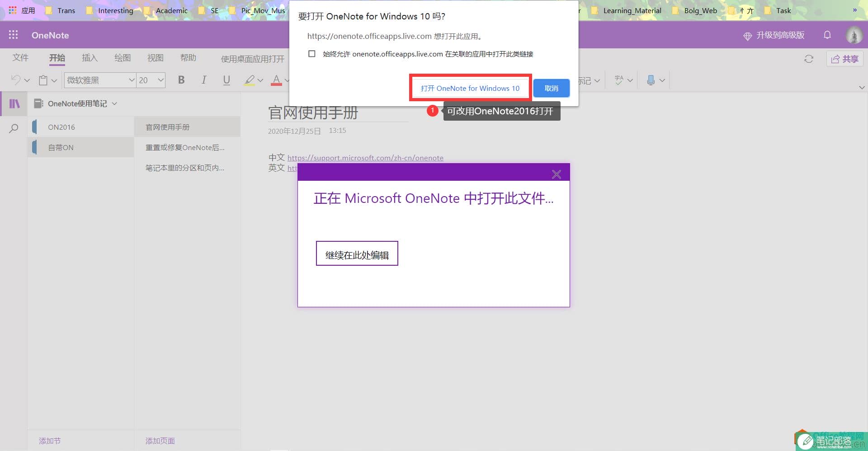Open the search magnifier in sidebar
The height and width of the screenshot is (451, 868).
click(x=14, y=128)
